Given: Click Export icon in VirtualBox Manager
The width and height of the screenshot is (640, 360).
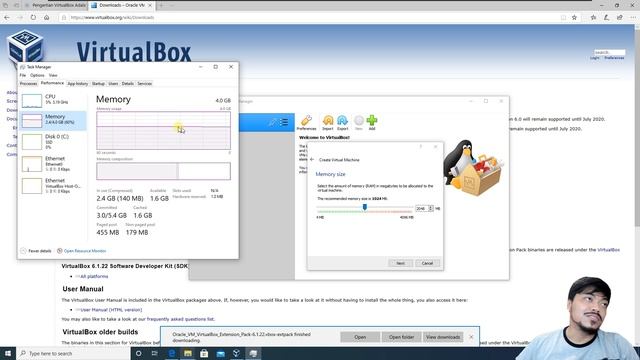Looking at the screenshot, I should click(x=342, y=122).
